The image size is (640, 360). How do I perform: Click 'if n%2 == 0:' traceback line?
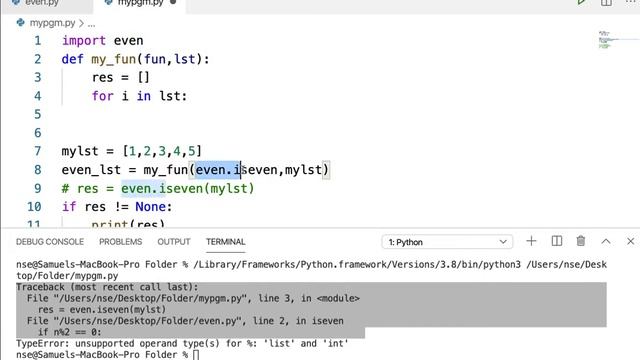coord(69,332)
